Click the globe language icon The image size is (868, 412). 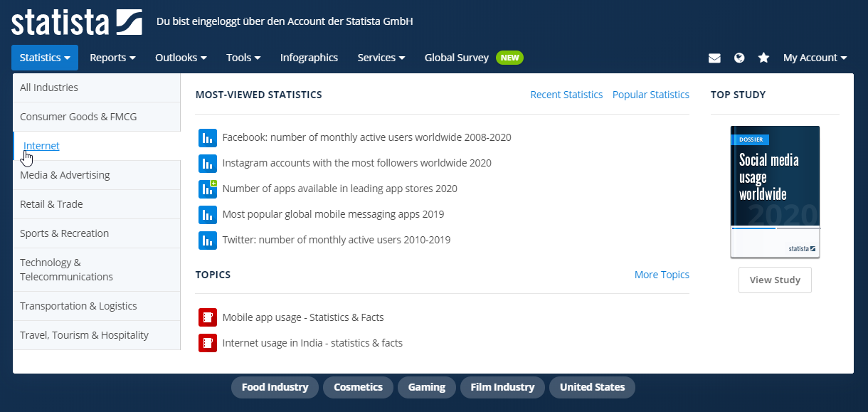coord(739,58)
